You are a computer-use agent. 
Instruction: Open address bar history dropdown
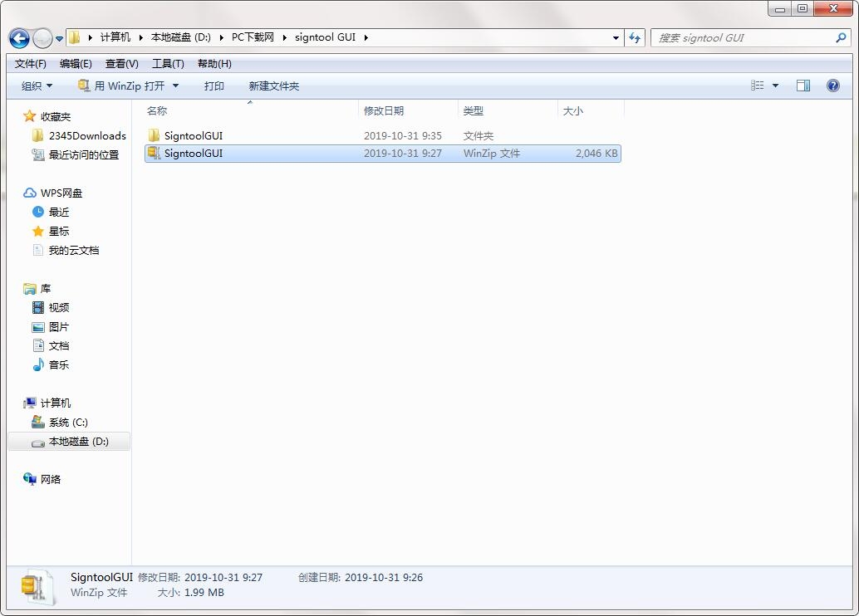click(x=616, y=38)
